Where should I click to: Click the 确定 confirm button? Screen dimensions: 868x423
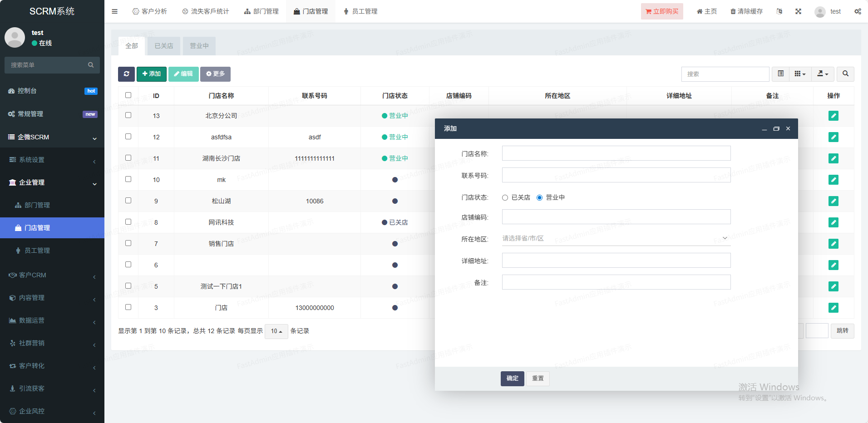(512, 379)
